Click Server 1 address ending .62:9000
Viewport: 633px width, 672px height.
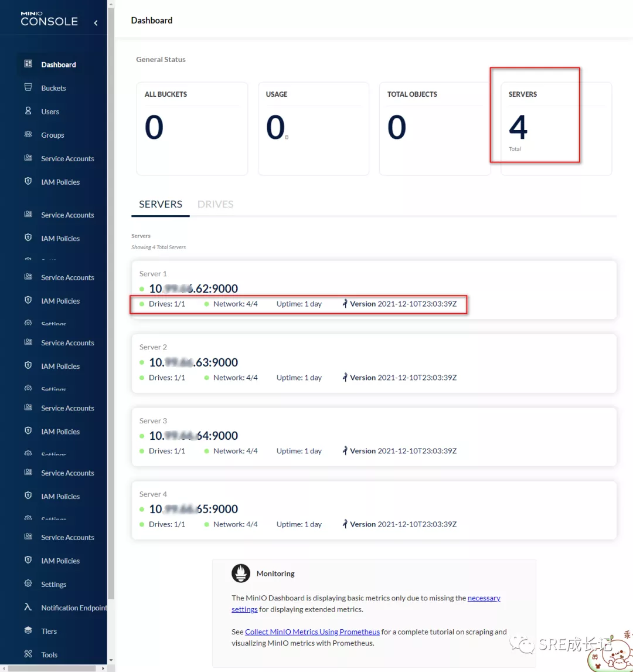pyautogui.click(x=193, y=289)
